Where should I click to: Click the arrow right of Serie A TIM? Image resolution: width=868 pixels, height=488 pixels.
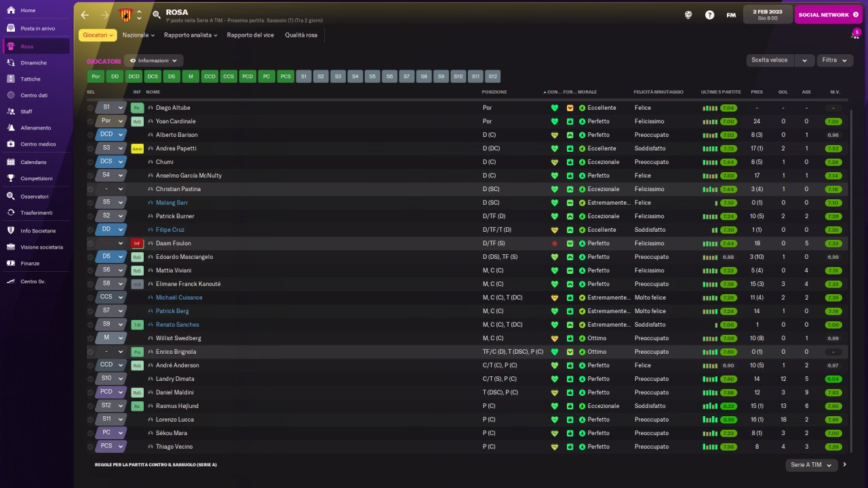[x=845, y=465]
